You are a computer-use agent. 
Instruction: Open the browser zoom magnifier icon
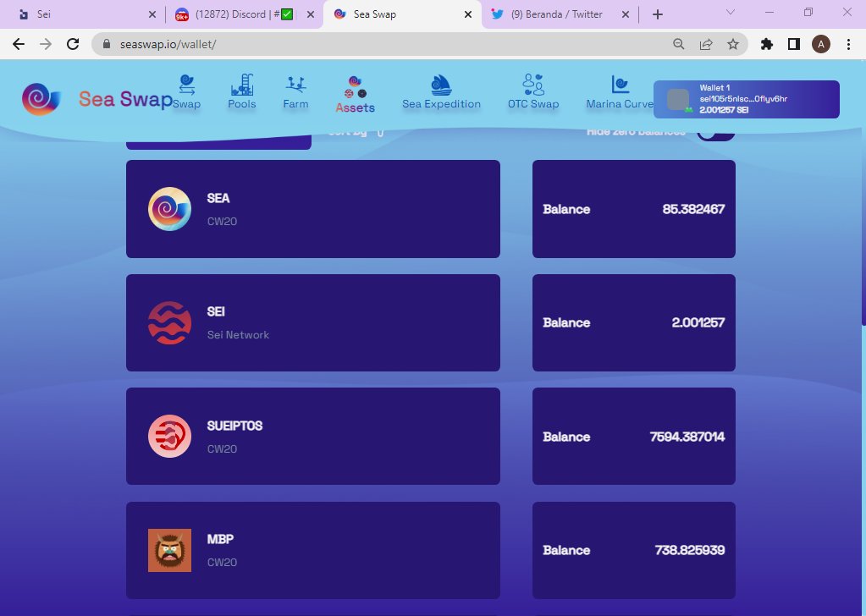tap(679, 44)
